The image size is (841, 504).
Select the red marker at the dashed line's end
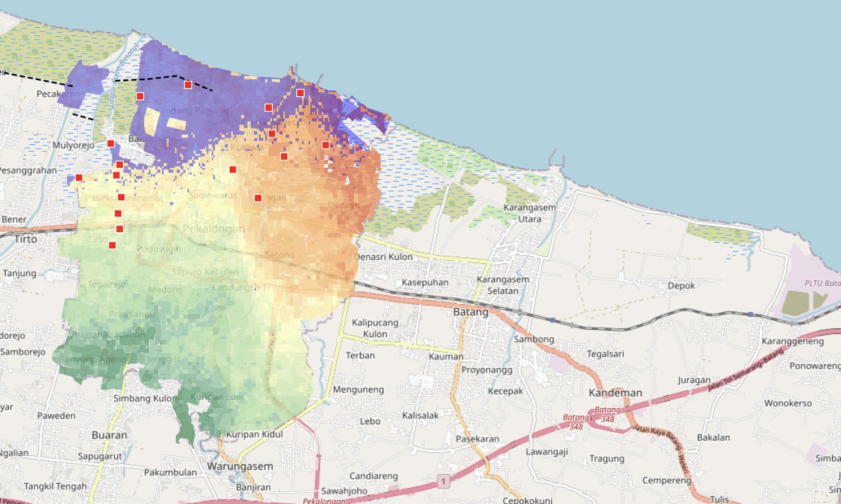click(188, 85)
